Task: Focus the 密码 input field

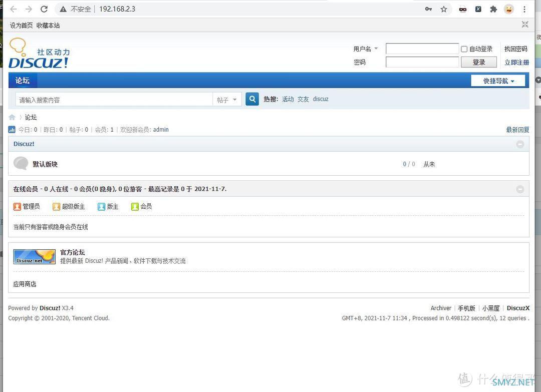Action: (422, 62)
